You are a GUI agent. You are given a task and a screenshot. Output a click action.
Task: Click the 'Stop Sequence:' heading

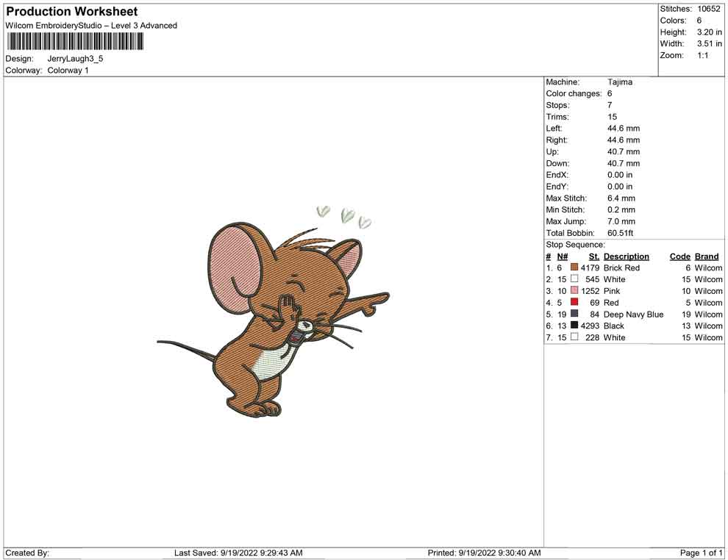[x=576, y=245]
